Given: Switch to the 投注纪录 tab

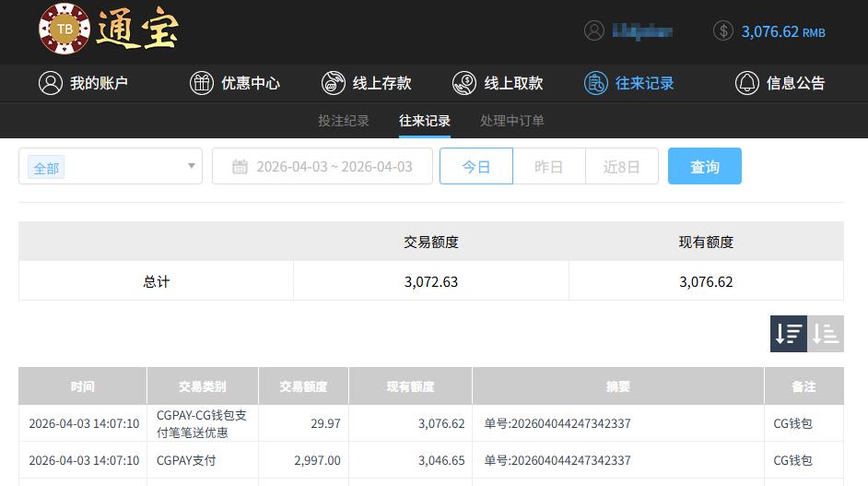Looking at the screenshot, I should 344,121.
